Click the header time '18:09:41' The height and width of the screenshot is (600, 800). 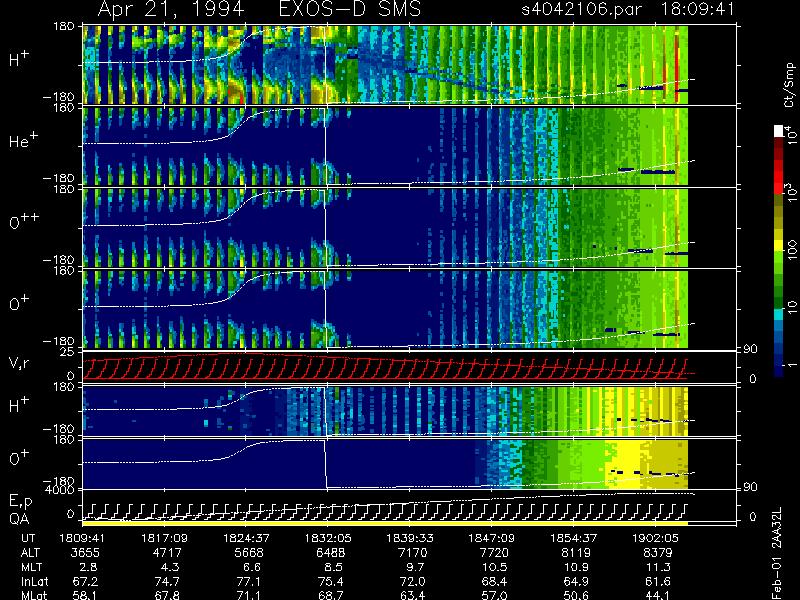tap(697, 9)
